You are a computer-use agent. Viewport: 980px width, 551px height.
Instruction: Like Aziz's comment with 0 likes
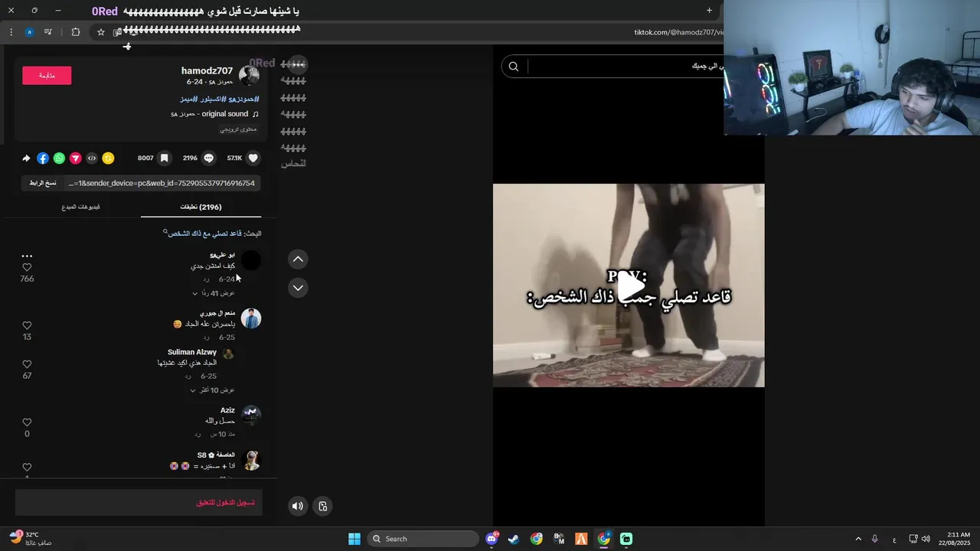tap(27, 422)
